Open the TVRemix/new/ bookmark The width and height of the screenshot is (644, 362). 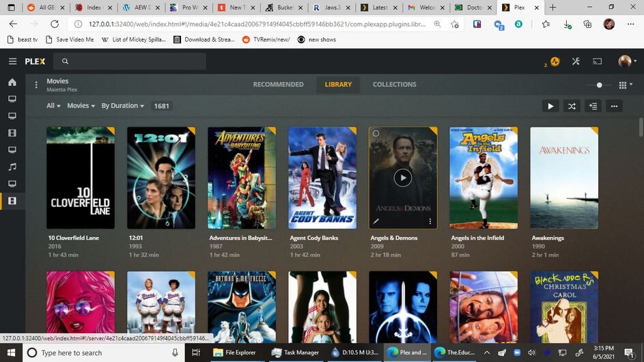point(266,40)
